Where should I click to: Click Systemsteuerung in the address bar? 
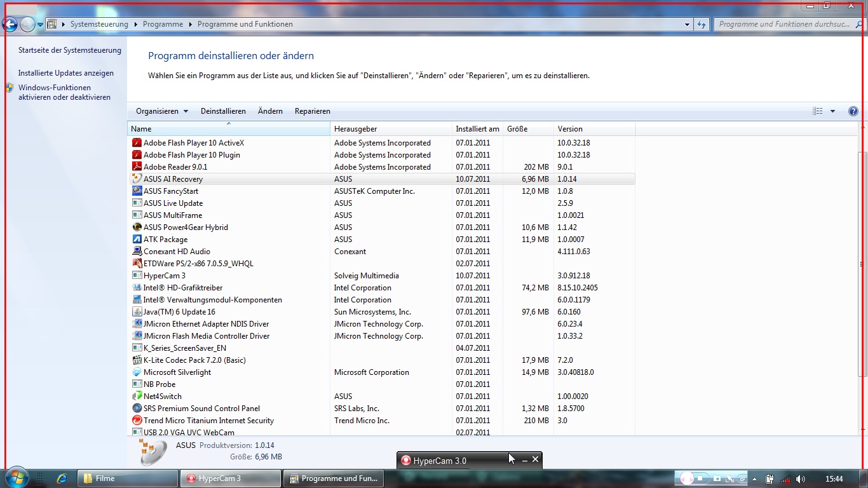click(99, 24)
